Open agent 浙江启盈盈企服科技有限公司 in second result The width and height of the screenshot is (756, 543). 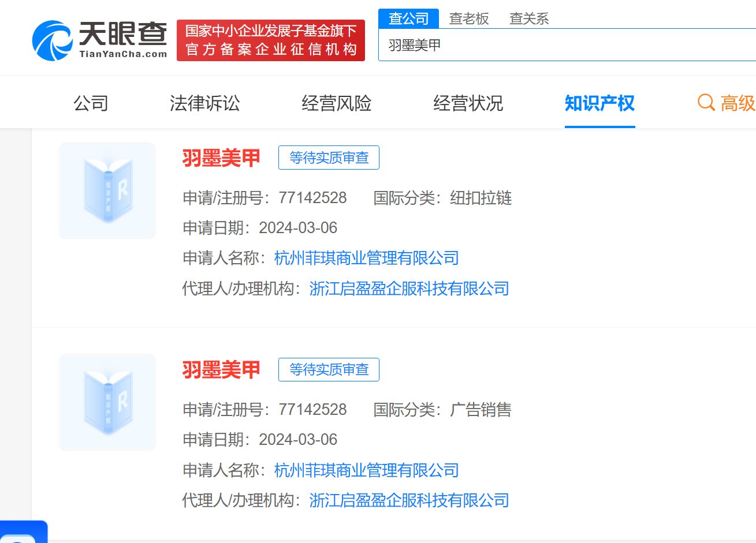pos(409,500)
